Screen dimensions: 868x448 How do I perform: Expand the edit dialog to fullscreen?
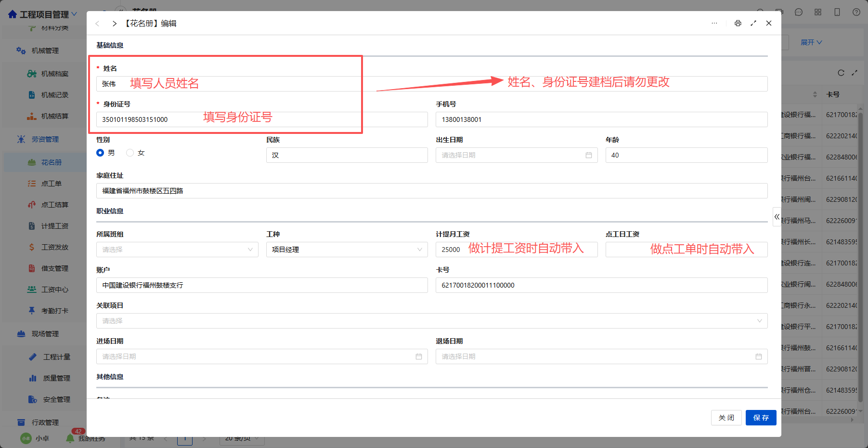point(753,23)
